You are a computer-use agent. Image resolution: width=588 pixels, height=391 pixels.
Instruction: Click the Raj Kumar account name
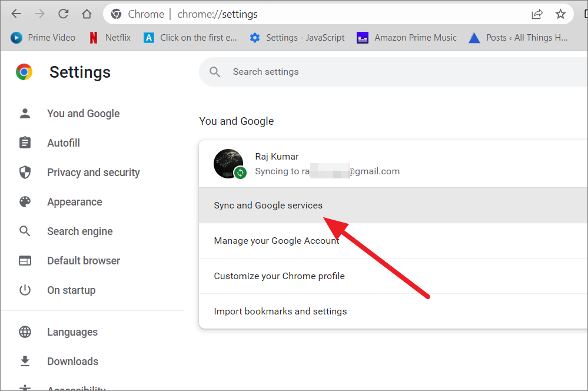pos(277,157)
